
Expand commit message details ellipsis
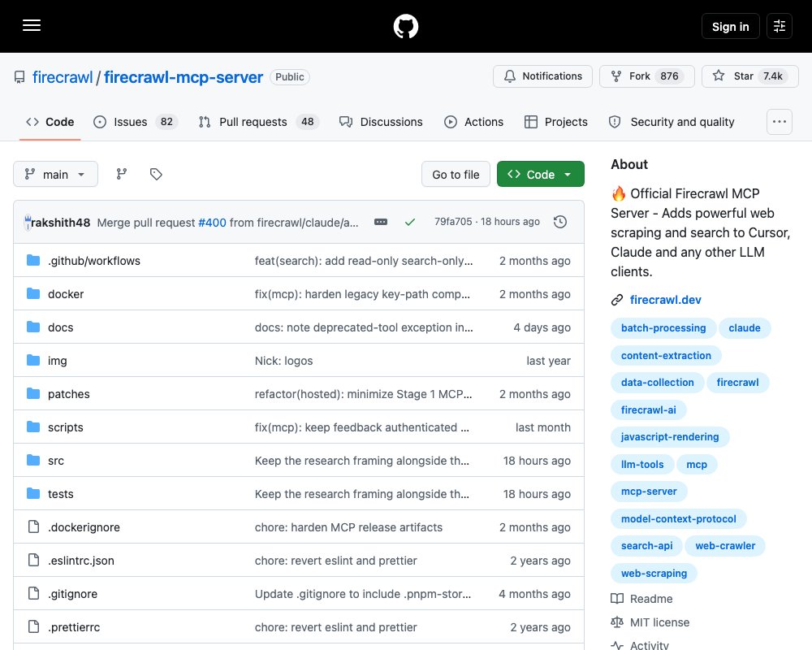coord(381,222)
